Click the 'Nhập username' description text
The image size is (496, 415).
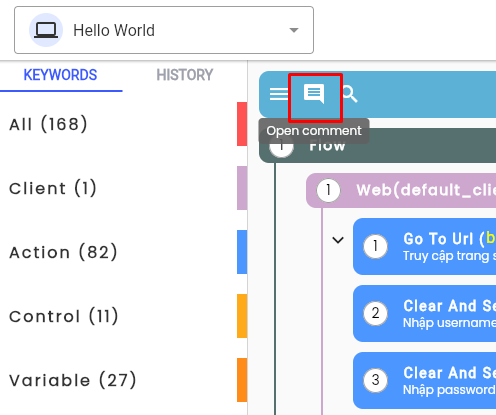click(x=449, y=323)
